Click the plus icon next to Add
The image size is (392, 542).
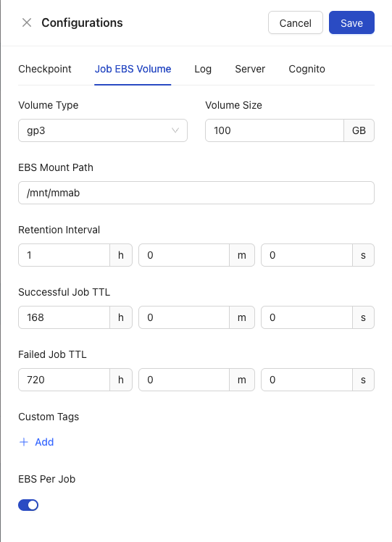[23, 442]
